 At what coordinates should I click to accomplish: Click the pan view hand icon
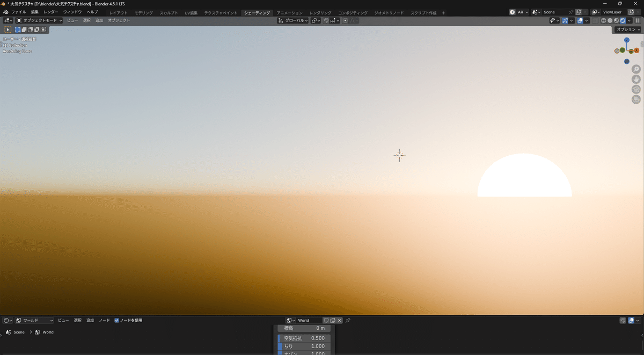(x=636, y=79)
